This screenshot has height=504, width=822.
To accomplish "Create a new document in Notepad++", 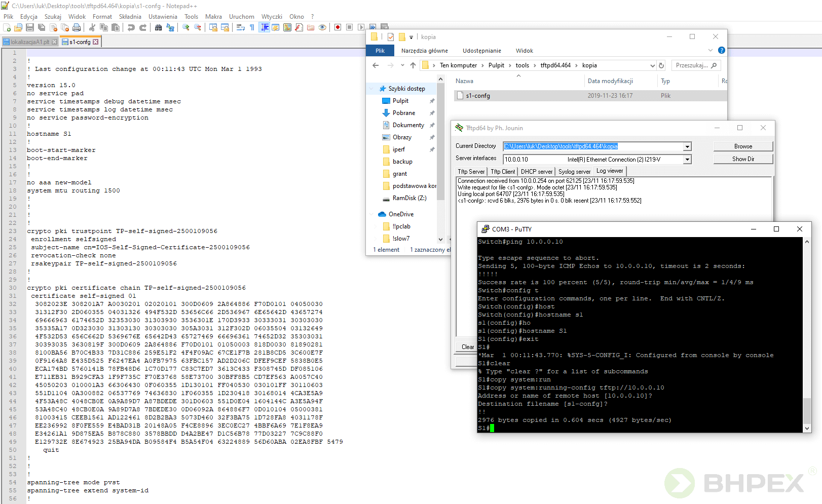I will tap(7, 27).
